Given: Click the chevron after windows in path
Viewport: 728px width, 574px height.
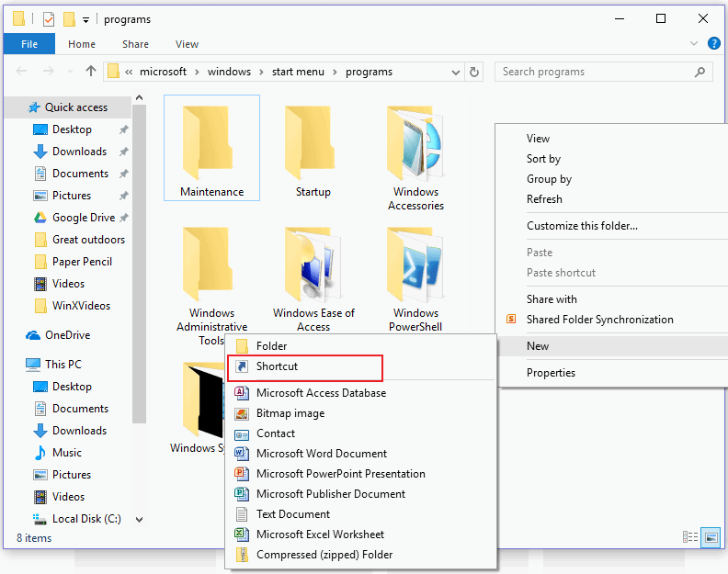Looking at the screenshot, I should [261, 72].
